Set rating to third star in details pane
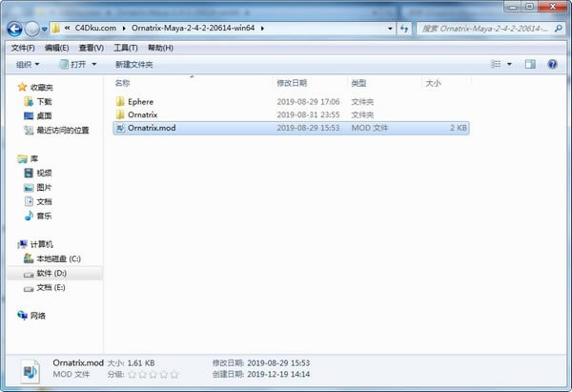This screenshot has height=392, width=572. tap(153, 375)
